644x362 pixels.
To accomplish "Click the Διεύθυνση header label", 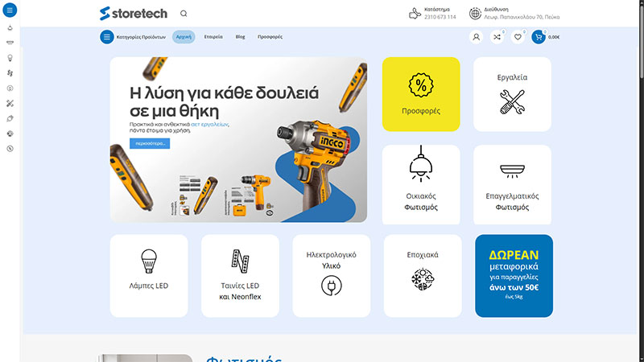I will point(496,9).
